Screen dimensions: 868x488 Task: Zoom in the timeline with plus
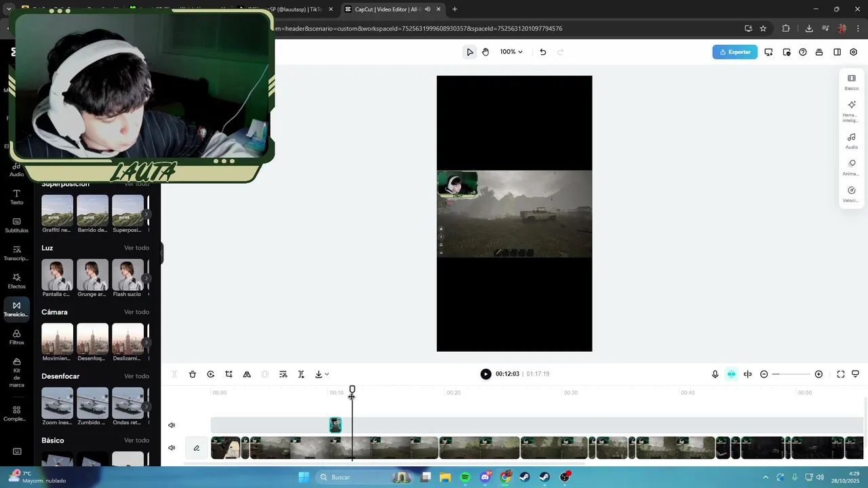(818, 374)
